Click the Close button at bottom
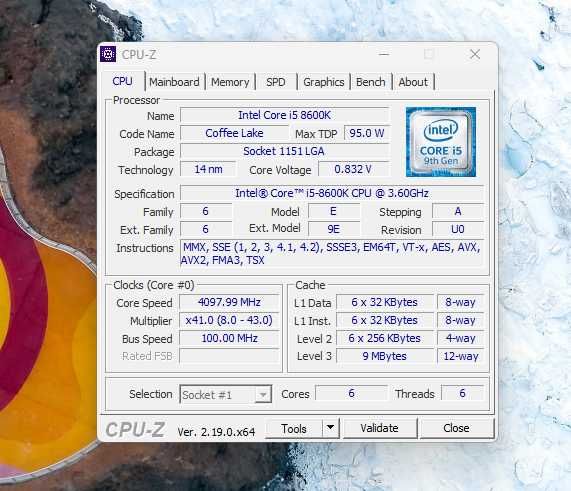 456,428
